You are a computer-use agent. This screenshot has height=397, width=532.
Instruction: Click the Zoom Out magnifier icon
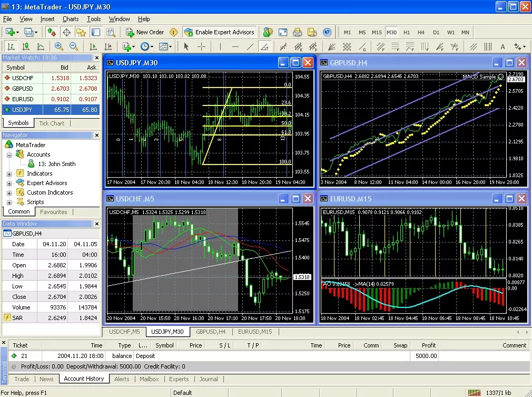(x=74, y=46)
